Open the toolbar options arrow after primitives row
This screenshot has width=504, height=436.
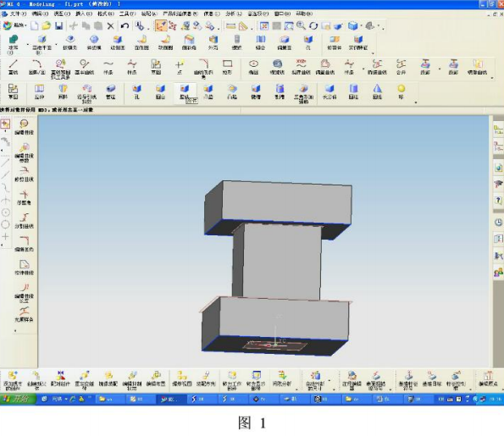tap(416, 102)
